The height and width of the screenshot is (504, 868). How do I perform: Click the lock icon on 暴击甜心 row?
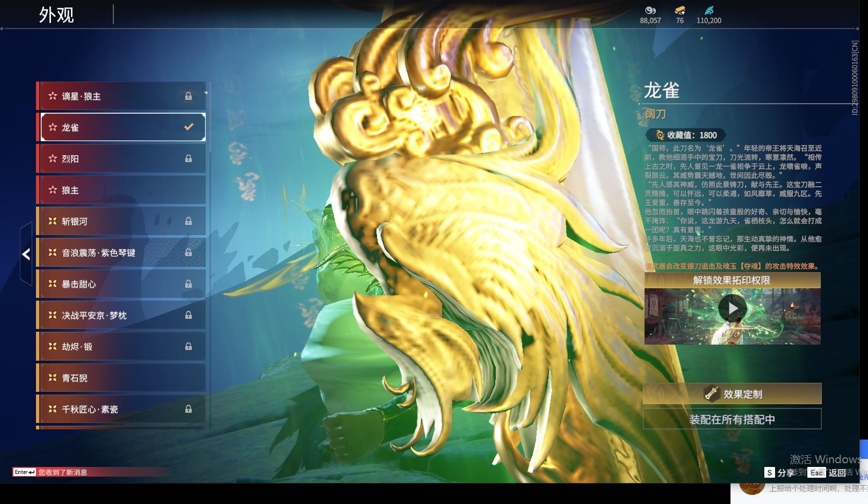tap(189, 283)
